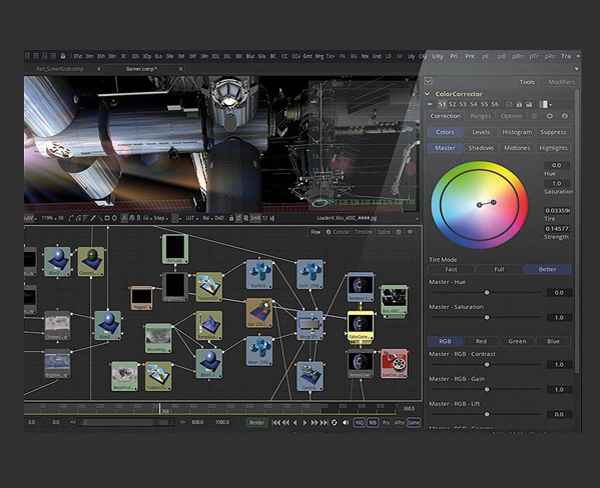
Task: Click the play forward button
Action: [x=305, y=423]
